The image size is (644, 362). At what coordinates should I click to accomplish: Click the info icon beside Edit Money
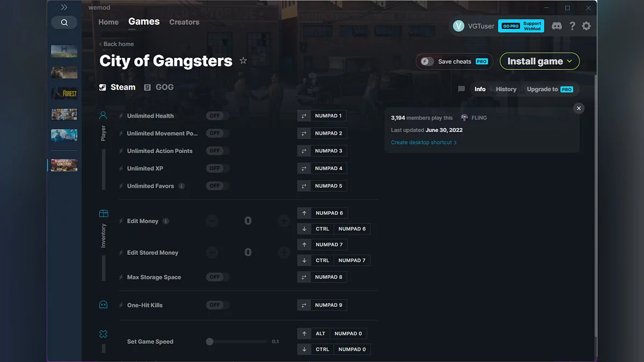coord(166,221)
